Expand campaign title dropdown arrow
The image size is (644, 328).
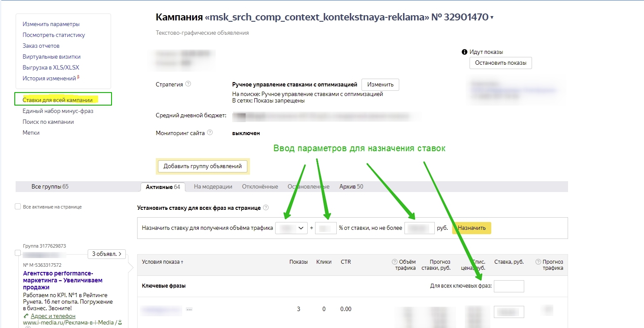pyautogui.click(x=492, y=18)
